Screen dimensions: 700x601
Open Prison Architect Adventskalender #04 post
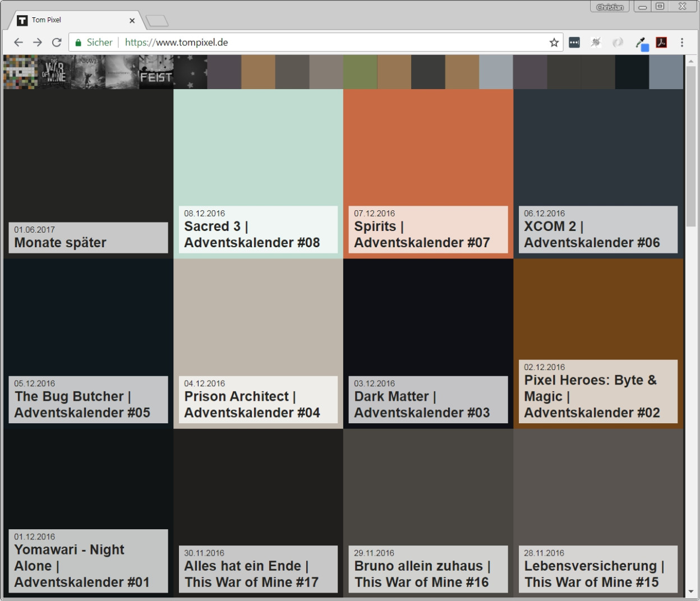pyautogui.click(x=258, y=344)
